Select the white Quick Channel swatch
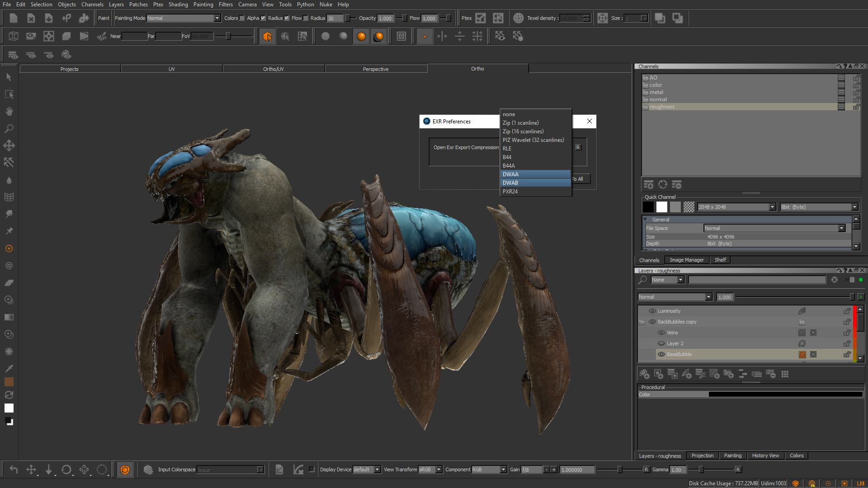 pos(662,207)
